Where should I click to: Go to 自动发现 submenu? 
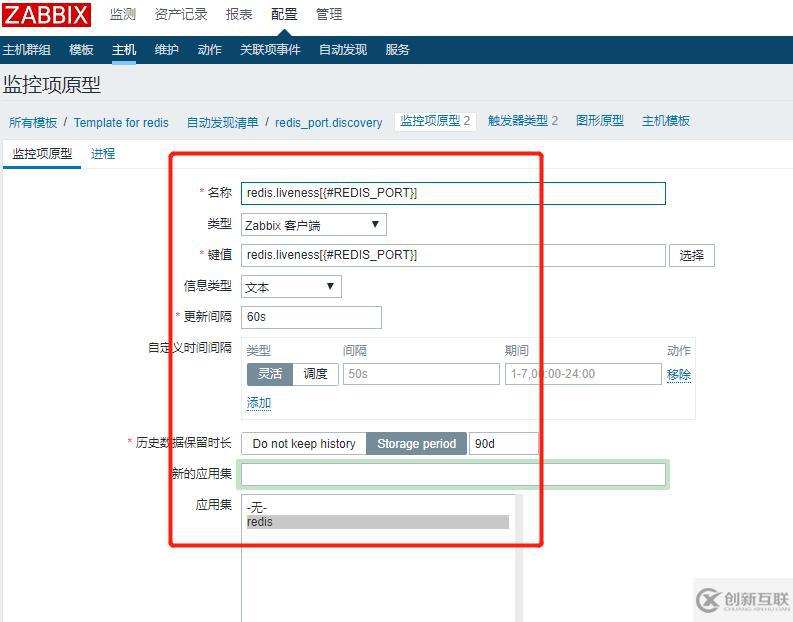coord(343,50)
